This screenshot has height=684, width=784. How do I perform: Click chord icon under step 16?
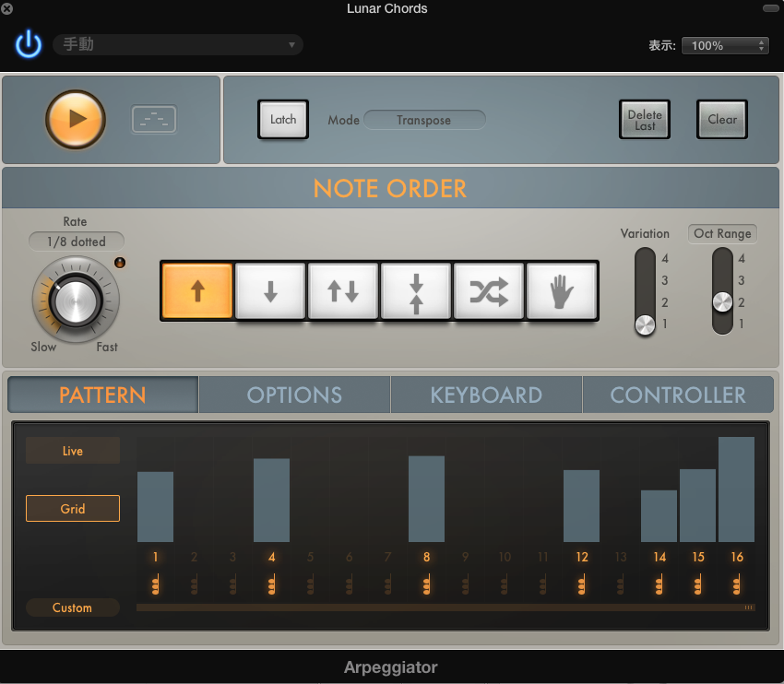coord(737,584)
